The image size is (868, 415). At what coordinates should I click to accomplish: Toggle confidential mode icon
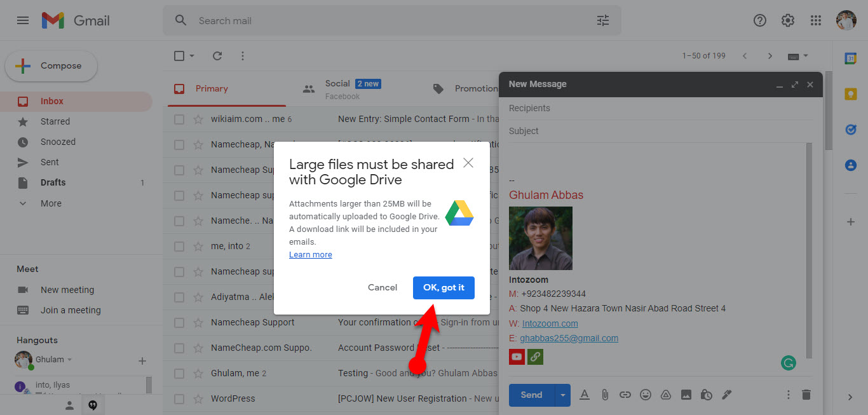707,395
